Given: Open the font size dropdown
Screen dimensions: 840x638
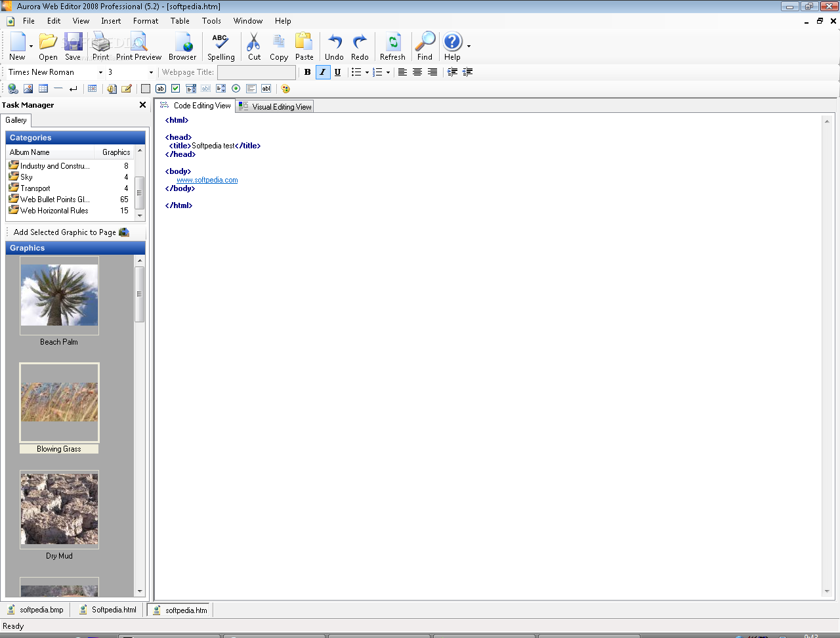Looking at the screenshot, I should (151, 72).
